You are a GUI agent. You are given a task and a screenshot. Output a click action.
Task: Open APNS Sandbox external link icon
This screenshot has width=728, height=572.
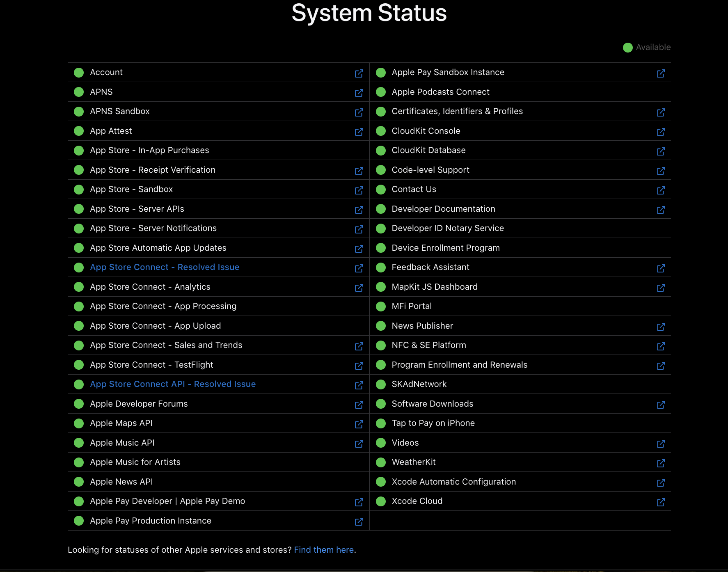tap(359, 112)
